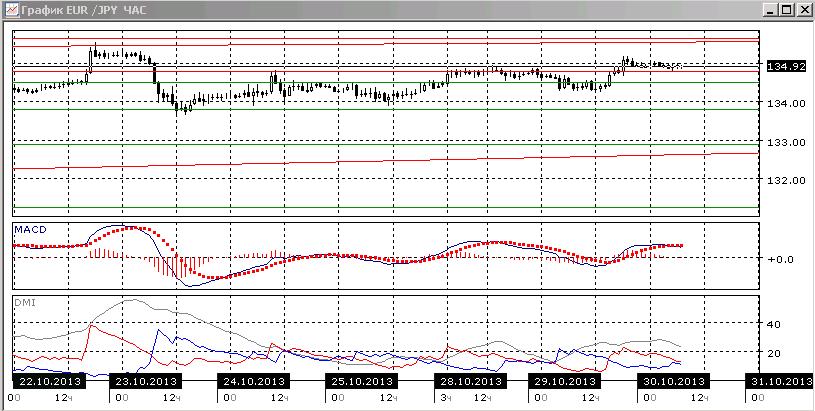Click the 132.00 price axis label

pos(786,180)
